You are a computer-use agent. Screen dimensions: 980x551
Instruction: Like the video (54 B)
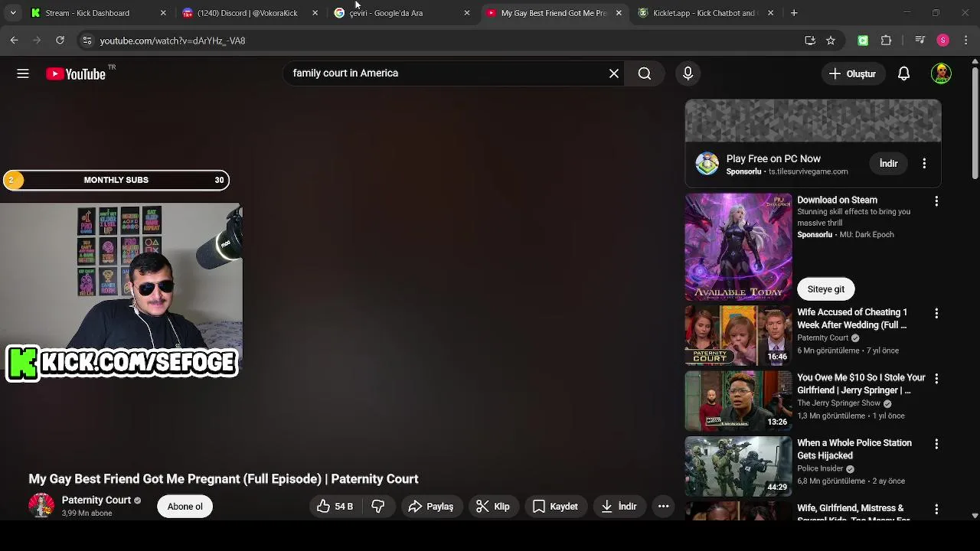tap(334, 507)
